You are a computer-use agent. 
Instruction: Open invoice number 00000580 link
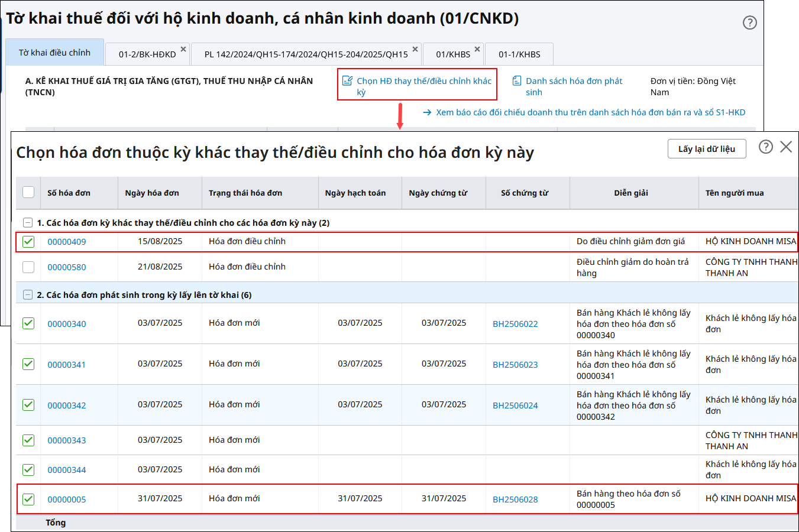tap(67, 267)
